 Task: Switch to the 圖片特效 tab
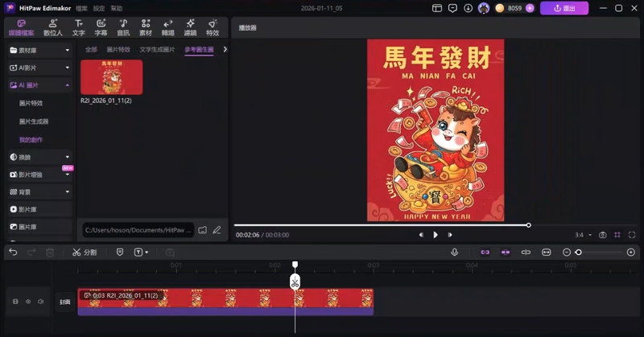[x=118, y=49]
